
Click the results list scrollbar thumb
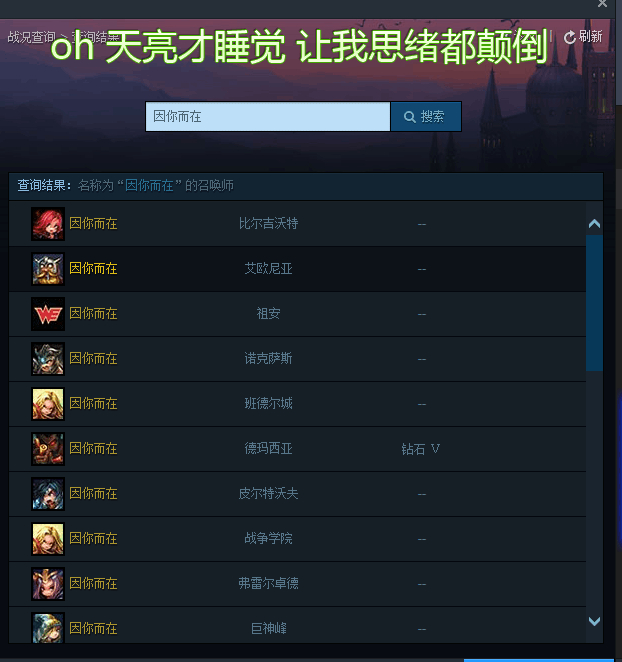coord(594,303)
